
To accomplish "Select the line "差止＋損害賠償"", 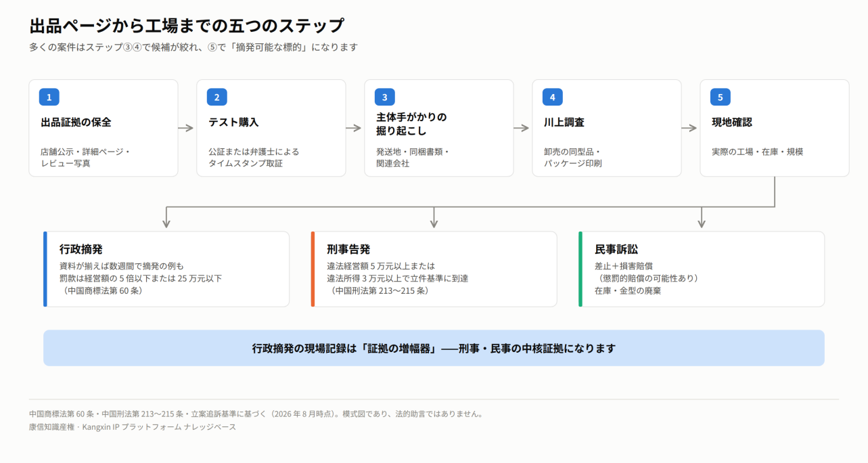I will pos(624,266).
